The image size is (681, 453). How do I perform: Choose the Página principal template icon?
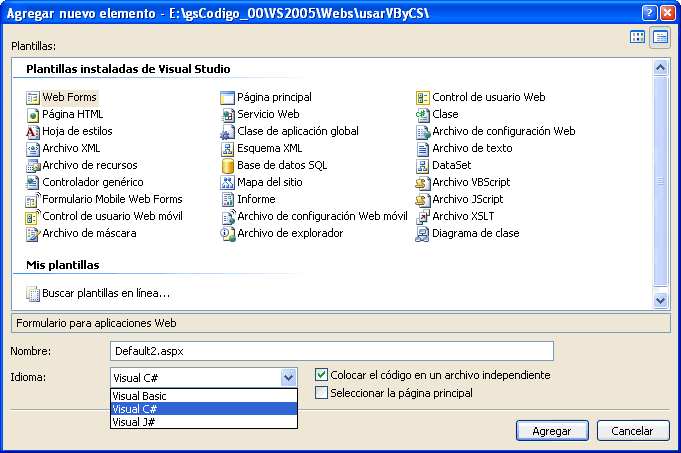228,98
